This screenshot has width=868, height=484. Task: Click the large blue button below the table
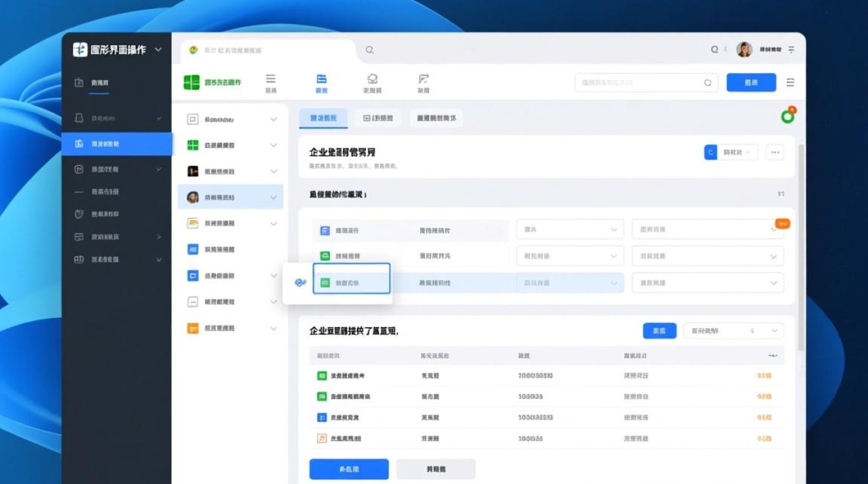pos(349,469)
